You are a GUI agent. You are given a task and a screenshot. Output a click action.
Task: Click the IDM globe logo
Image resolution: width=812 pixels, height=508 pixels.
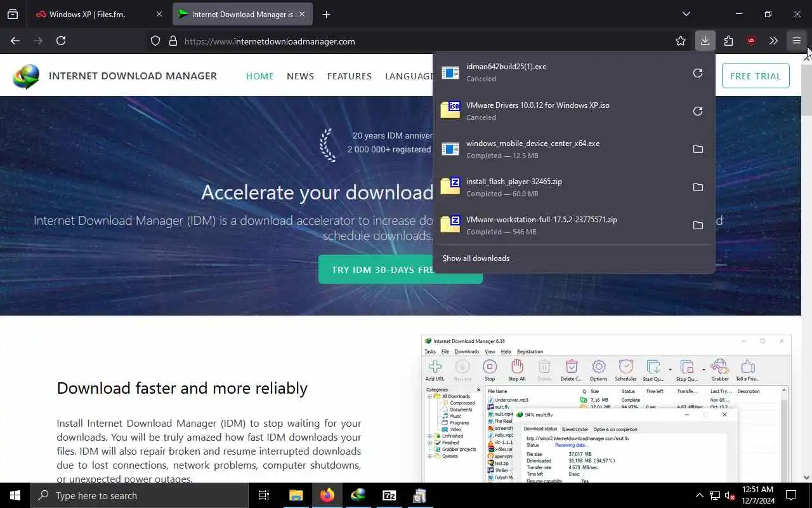(x=26, y=76)
